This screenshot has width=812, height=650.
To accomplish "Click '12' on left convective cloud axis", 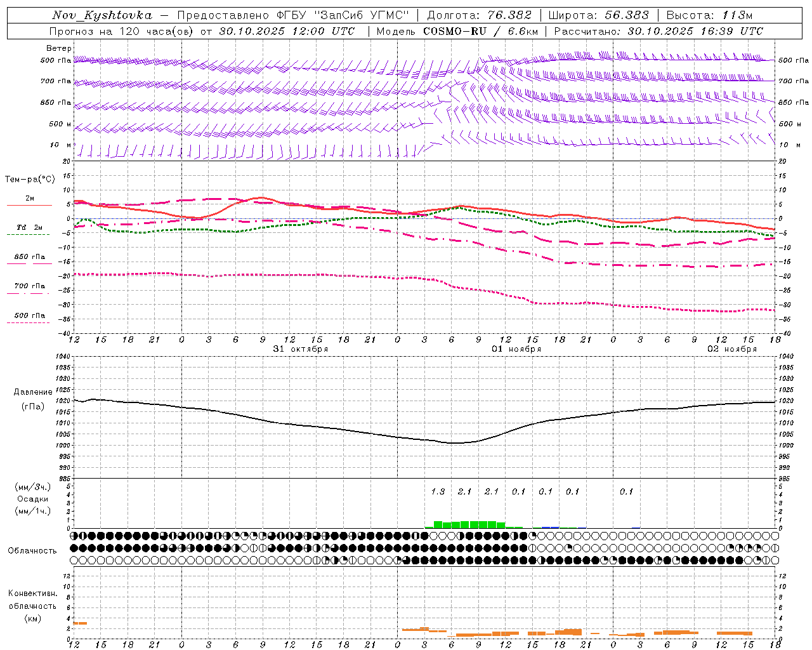I will [66, 576].
